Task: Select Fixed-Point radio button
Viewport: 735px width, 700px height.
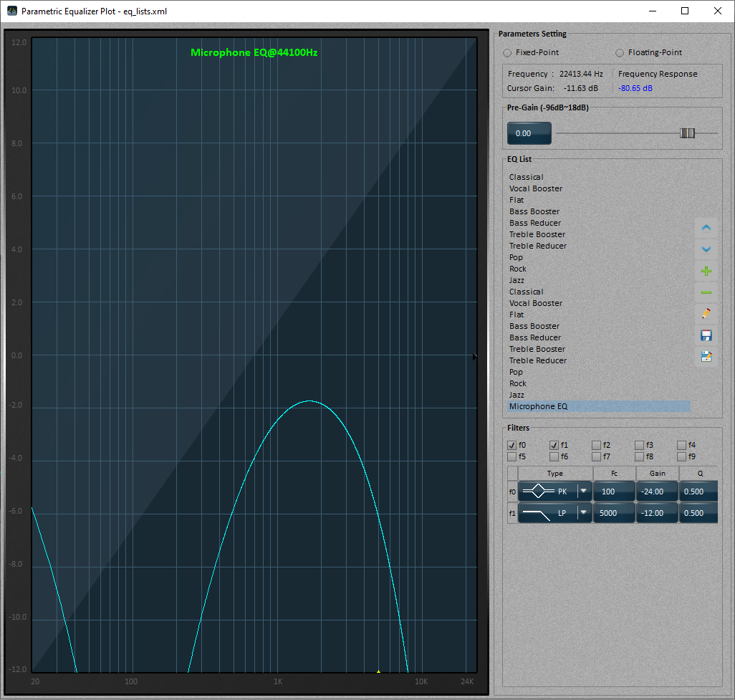Action: point(508,53)
